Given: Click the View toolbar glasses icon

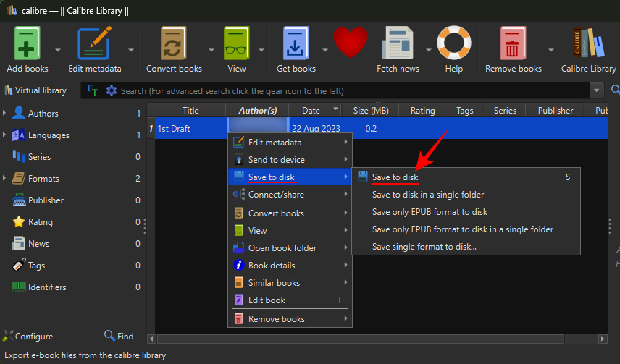Looking at the screenshot, I should coord(236,43).
